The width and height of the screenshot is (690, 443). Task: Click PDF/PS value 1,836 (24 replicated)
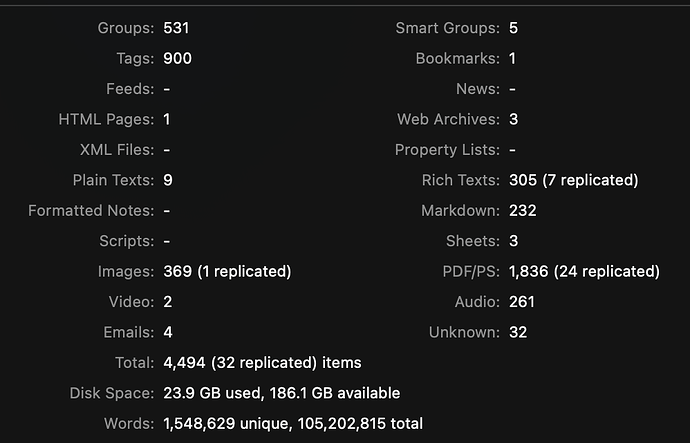(584, 271)
